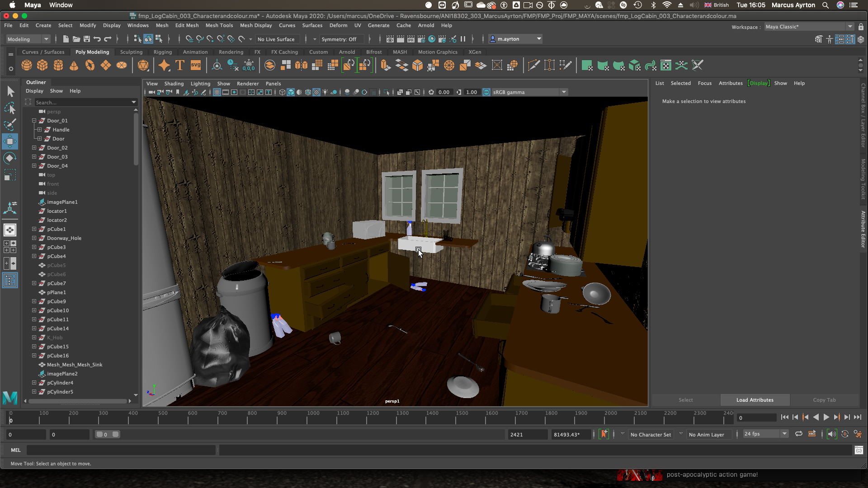Image resolution: width=868 pixels, height=488 pixels.
Task: Collapse the Door_01 node in Outliner
Action: pos(34,121)
